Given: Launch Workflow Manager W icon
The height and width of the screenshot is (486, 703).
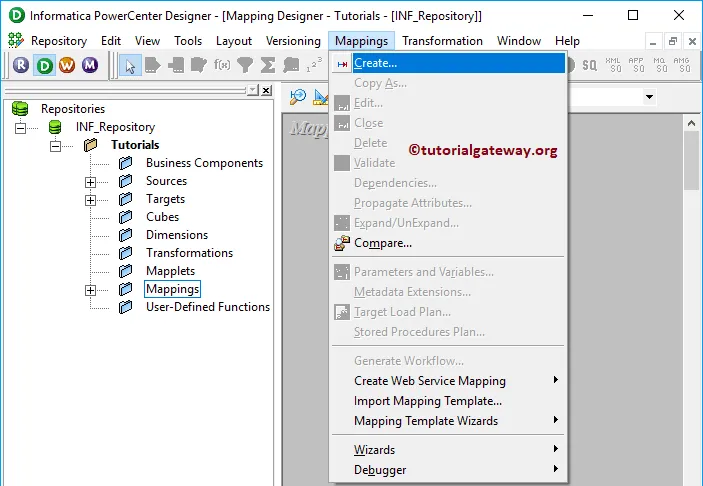Looking at the screenshot, I should (67, 65).
